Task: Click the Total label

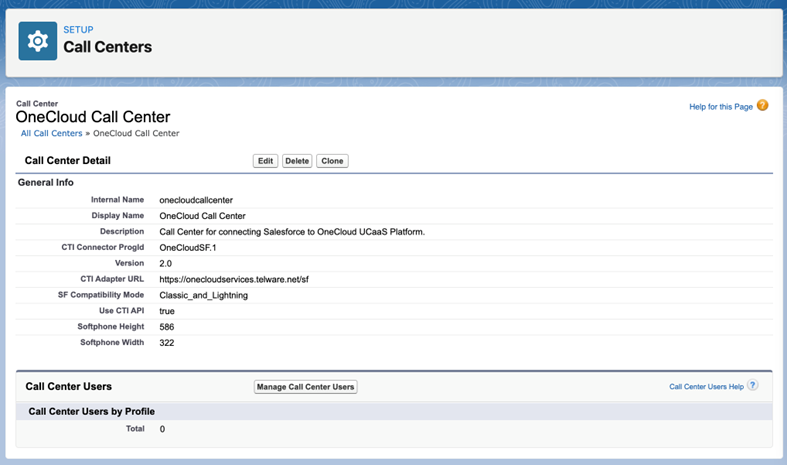Action: [135, 428]
